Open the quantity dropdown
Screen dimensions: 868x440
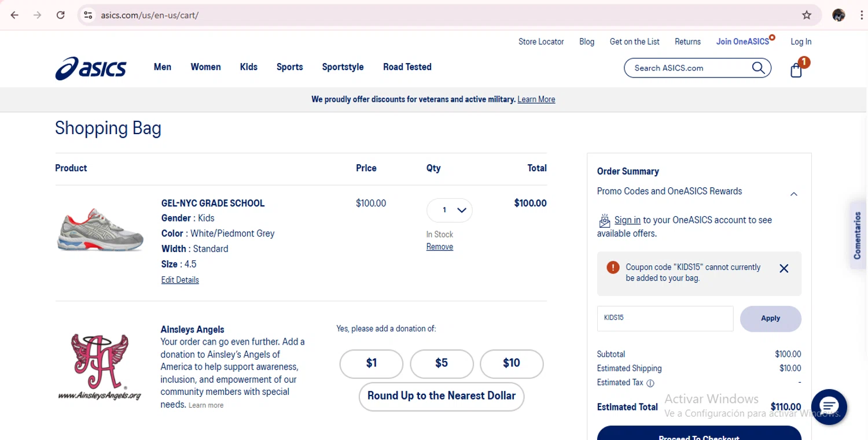pyautogui.click(x=450, y=210)
